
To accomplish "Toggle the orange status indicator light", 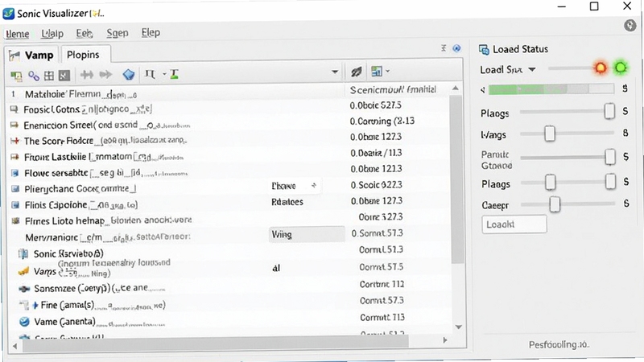I will (x=601, y=68).
